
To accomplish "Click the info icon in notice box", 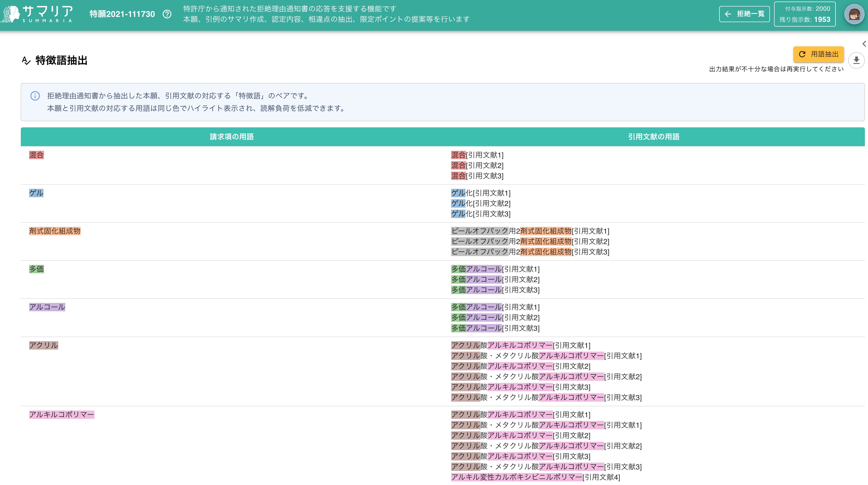I will coord(35,96).
